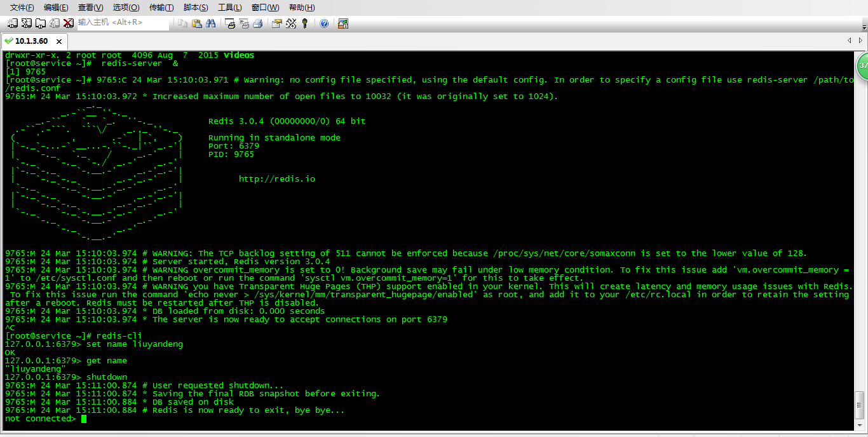Click the Paste clipboard icon
This screenshot has width=868, height=437.
click(x=196, y=24)
